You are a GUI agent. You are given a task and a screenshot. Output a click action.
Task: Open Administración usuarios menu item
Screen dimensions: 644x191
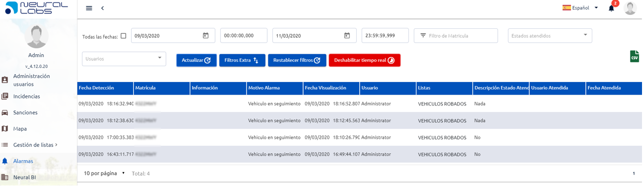point(32,80)
